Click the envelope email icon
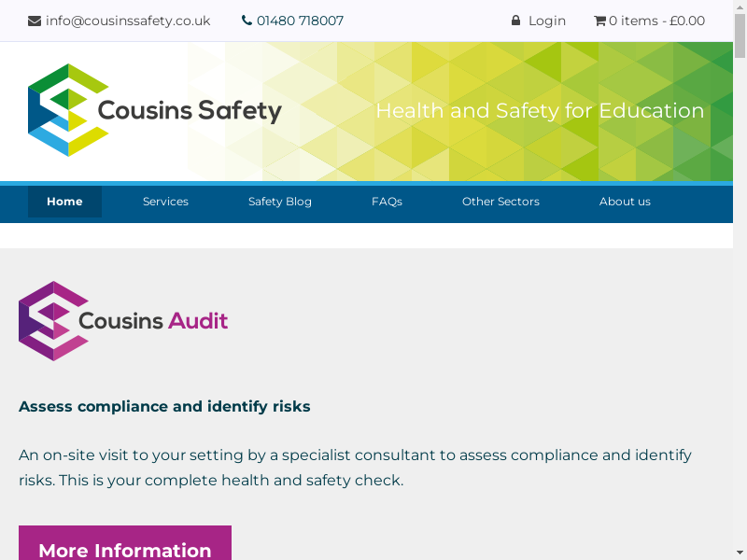The height and width of the screenshot is (560, 747). 35,21
